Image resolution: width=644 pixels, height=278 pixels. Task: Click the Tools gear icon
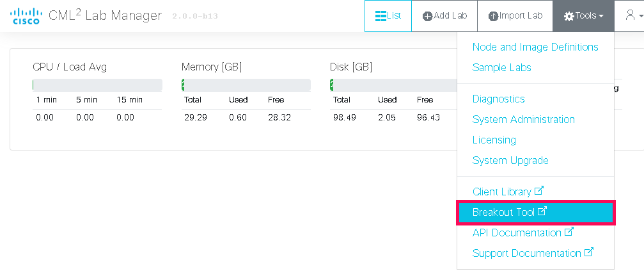point(569,17)
